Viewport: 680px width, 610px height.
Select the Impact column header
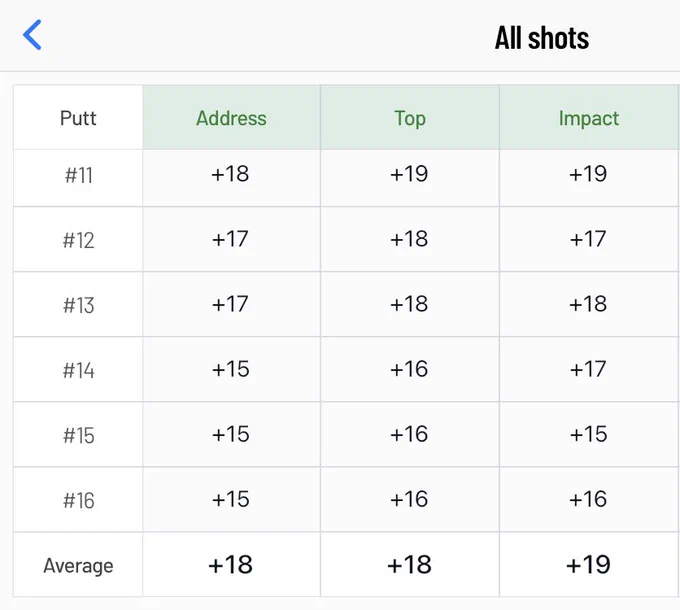point(588,118)
